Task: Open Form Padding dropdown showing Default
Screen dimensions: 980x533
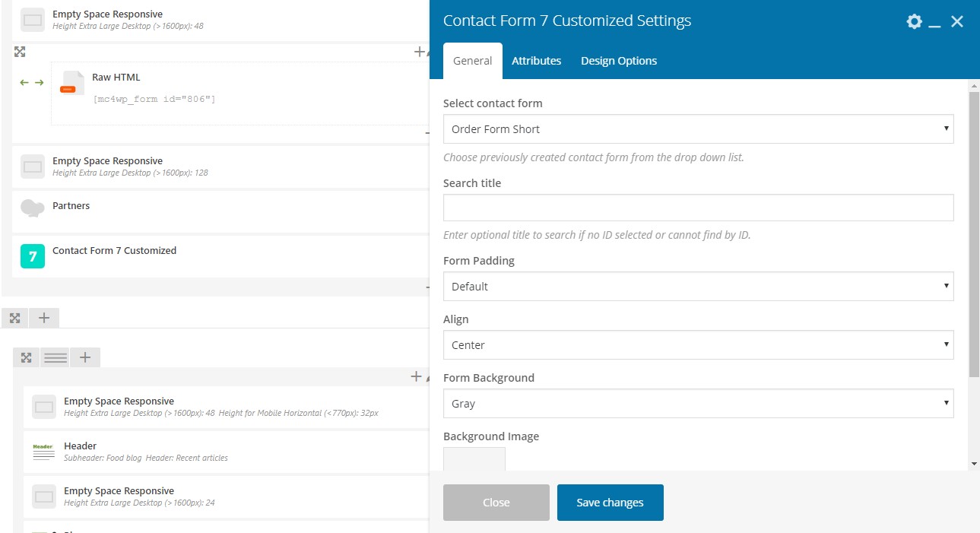Action: [x=698, y=287]
